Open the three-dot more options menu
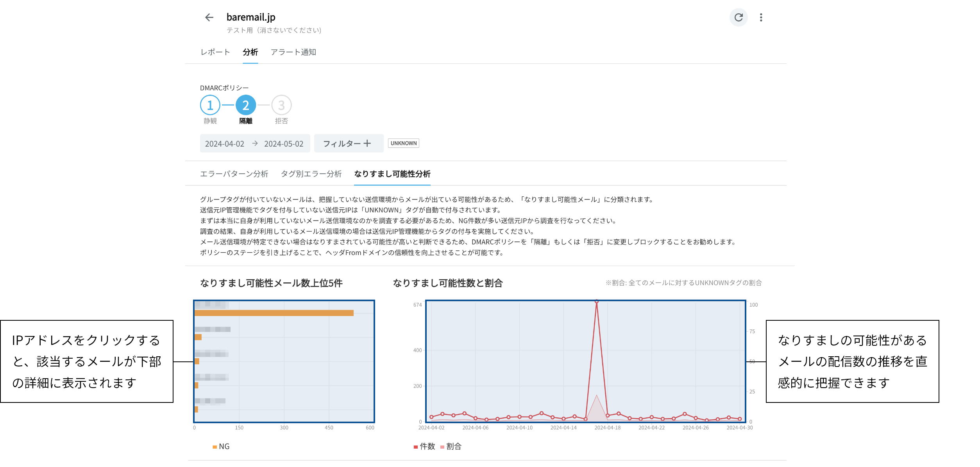This screenshot has width=980, height=467. coord(761,17)
